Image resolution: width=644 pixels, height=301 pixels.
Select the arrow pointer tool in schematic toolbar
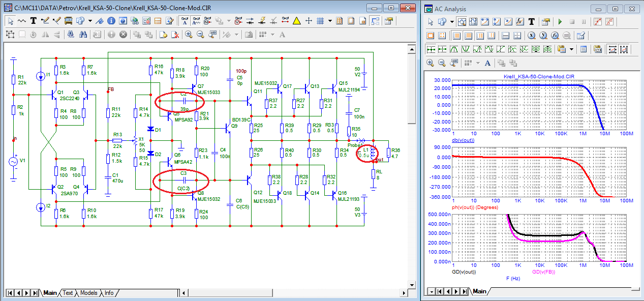[x=11, y=21]
